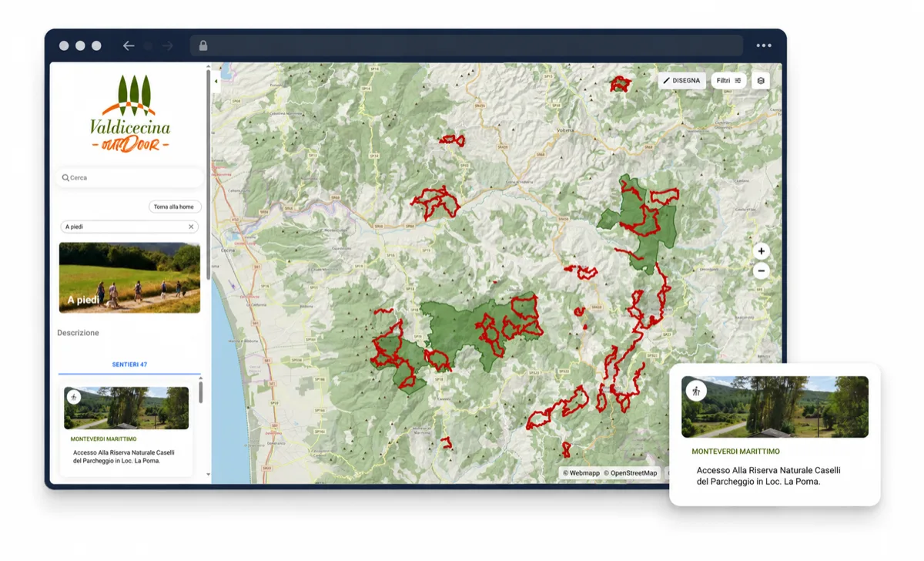
Task: Open the Filtri filters button
Action: (728, 80)
